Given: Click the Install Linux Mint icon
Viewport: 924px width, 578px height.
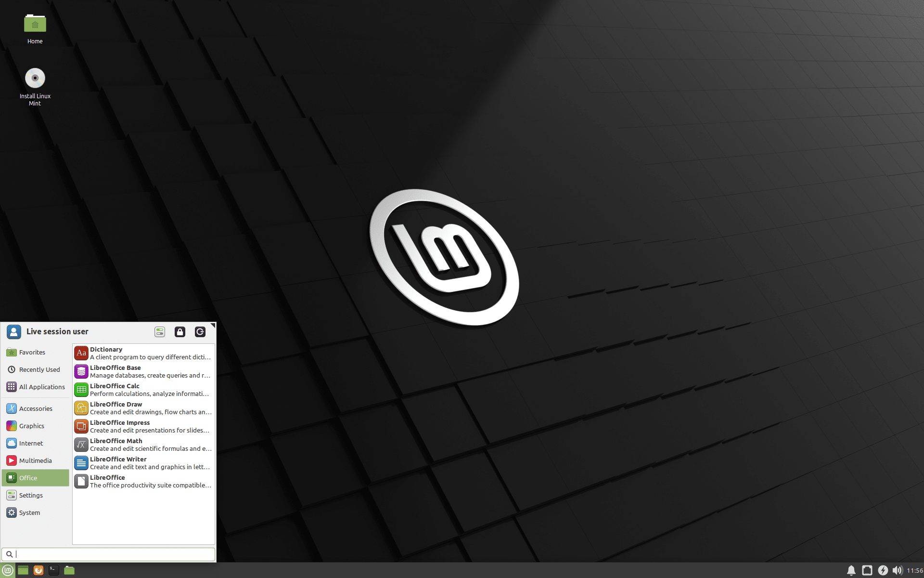Looking at the screenshot, I should click(x=35, y=78).
